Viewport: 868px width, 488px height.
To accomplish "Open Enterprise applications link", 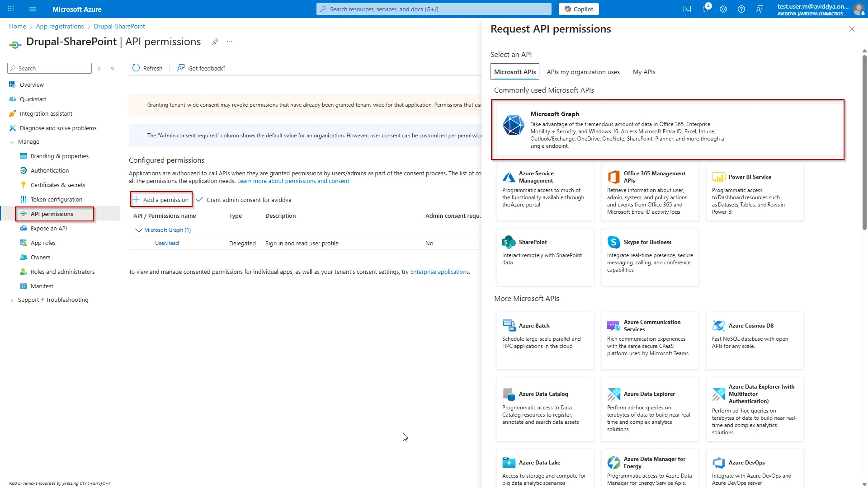I will [x=439, y=272].
